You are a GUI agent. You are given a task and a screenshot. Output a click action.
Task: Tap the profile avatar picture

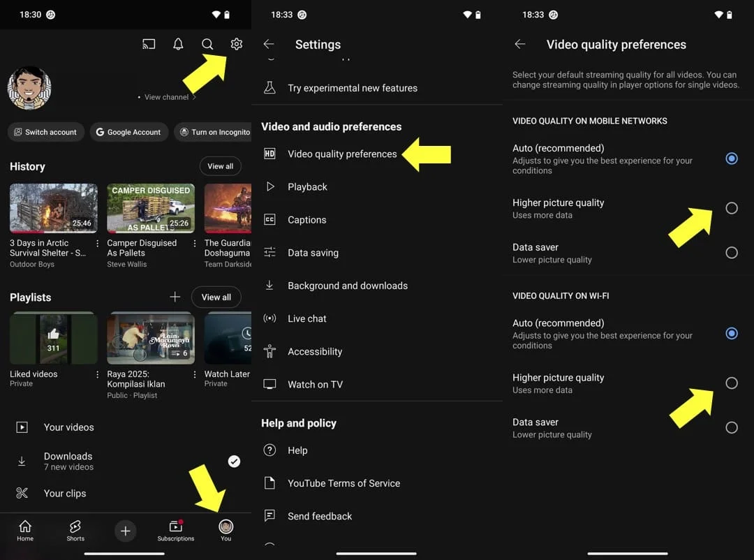click(29, 88)
